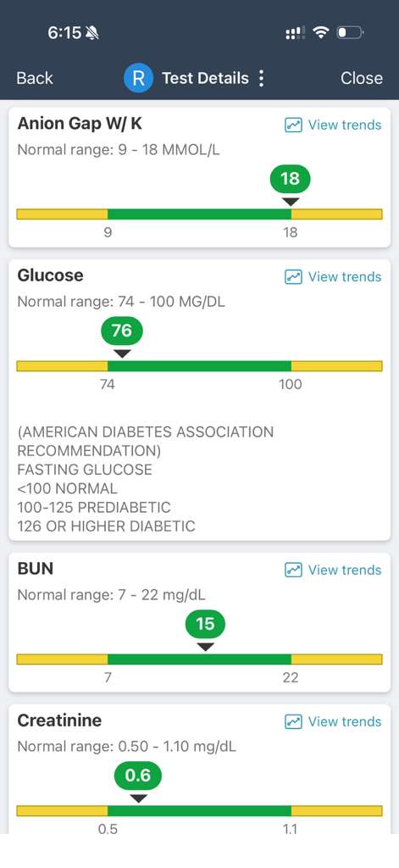This screenshot has width=399, height=868.
Task: Tap the BUN value bubble 15
Action: click(x=205, y=624)
